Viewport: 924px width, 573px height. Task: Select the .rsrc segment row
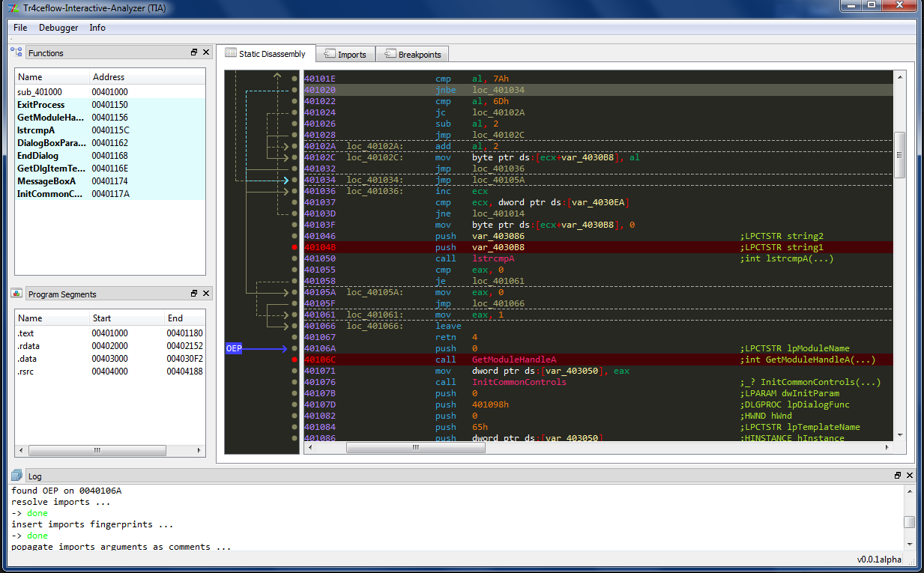[110, 372]
